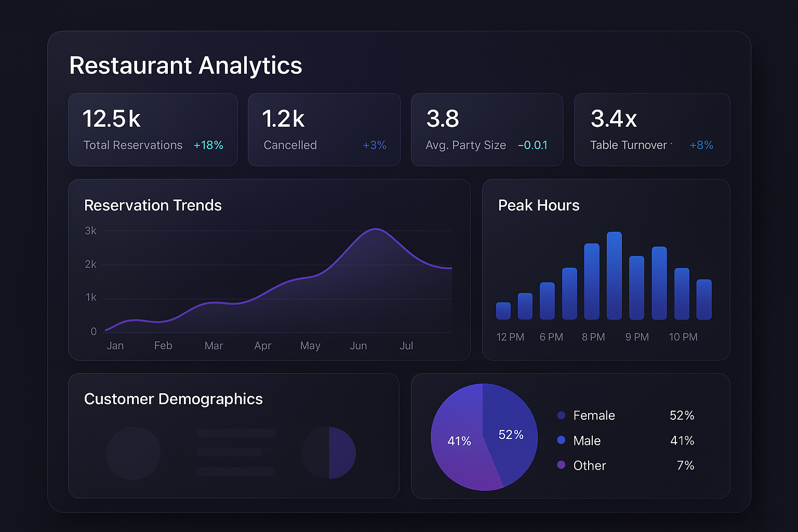Click the Cancelled stat card
The image size is (798, 532).
[x=324, y=129]
